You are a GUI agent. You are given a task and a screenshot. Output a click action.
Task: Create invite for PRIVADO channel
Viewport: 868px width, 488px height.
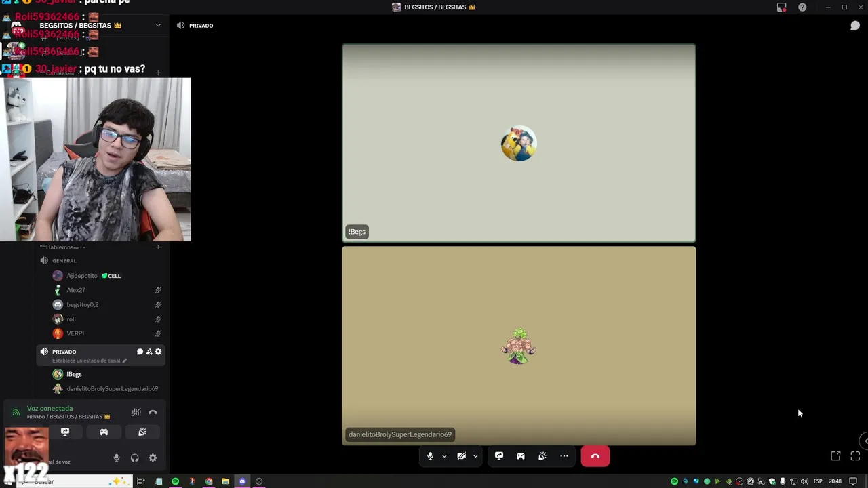pyautogui.click(x=149, y=352)
